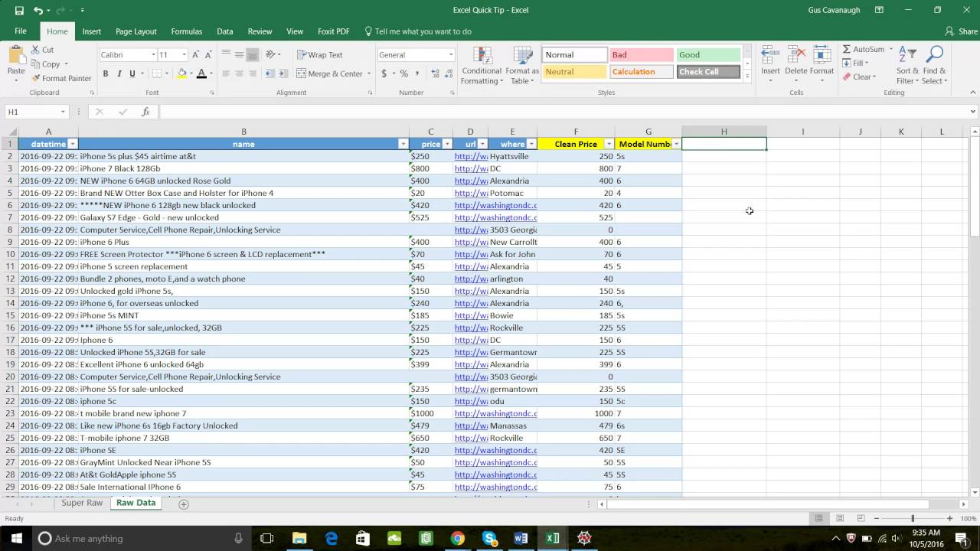Toggle Align Left
Viewport: 980px width, 551px height.
coord(226,73)
